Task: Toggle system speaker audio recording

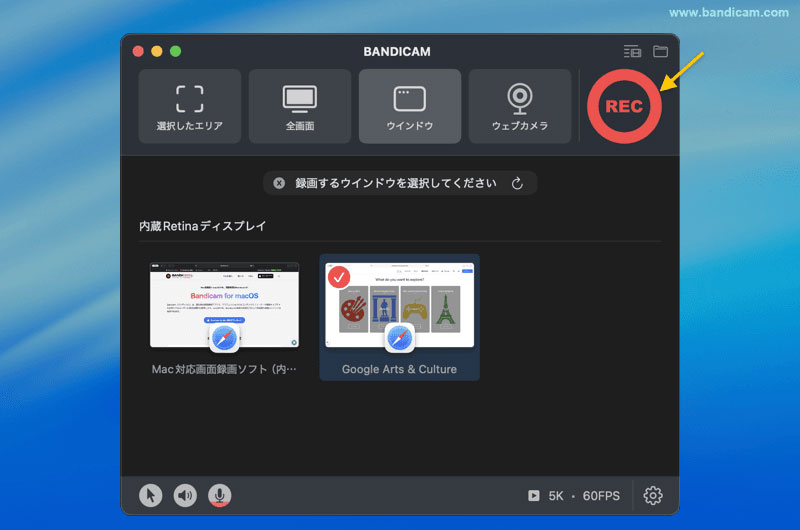Action: (x=185, y=495)
